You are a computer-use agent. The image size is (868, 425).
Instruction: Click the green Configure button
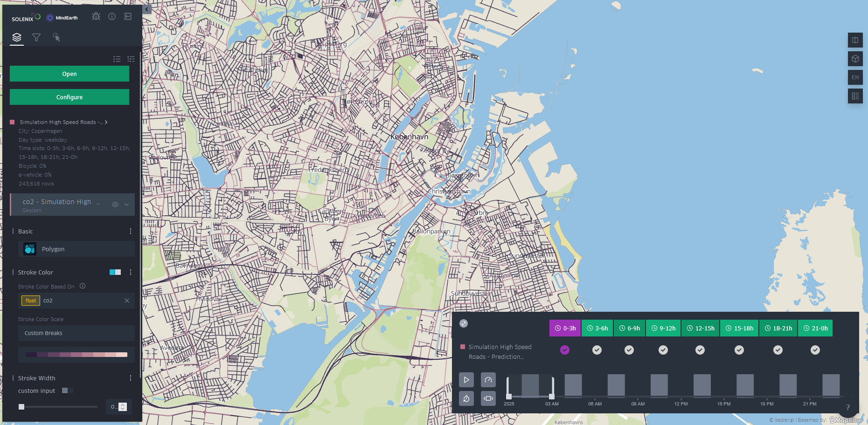coord(69,97)
